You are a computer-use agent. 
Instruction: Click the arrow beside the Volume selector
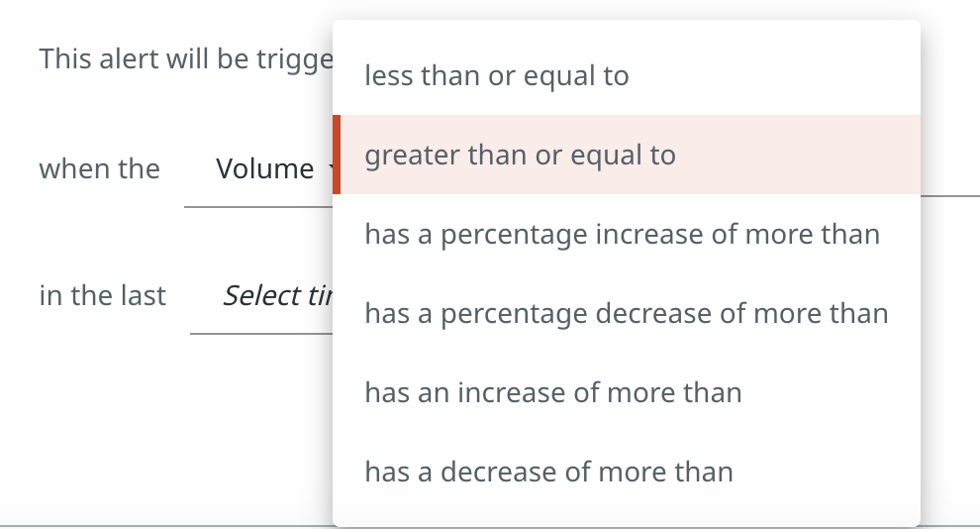(328, 169)
